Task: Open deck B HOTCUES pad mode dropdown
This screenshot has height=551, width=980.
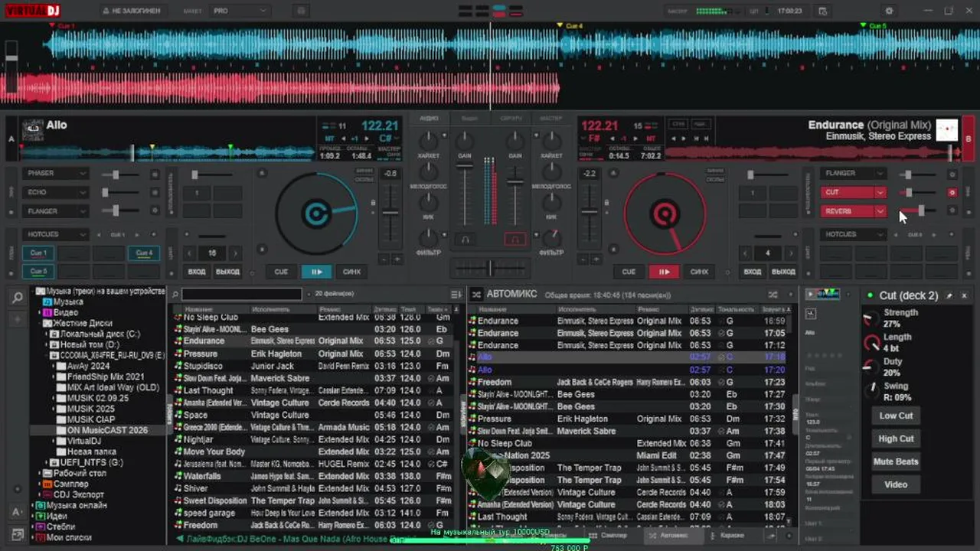Action: click(853, 234)
